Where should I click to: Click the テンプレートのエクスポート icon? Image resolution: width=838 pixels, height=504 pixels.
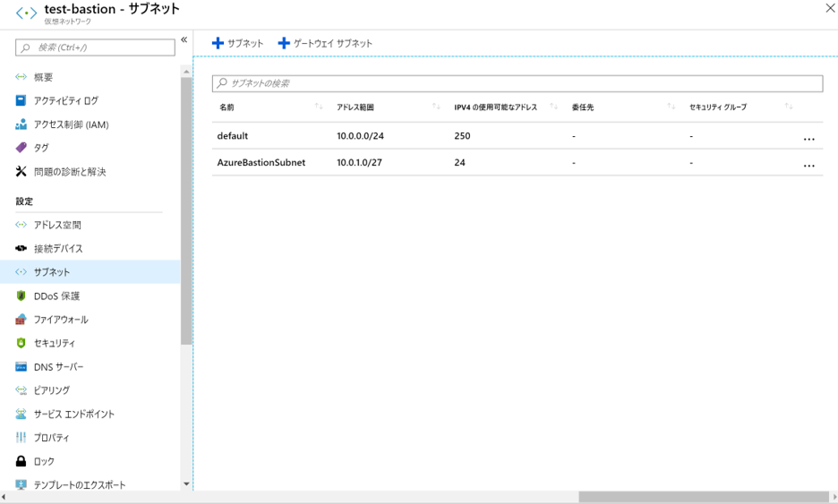pos(21,485)
